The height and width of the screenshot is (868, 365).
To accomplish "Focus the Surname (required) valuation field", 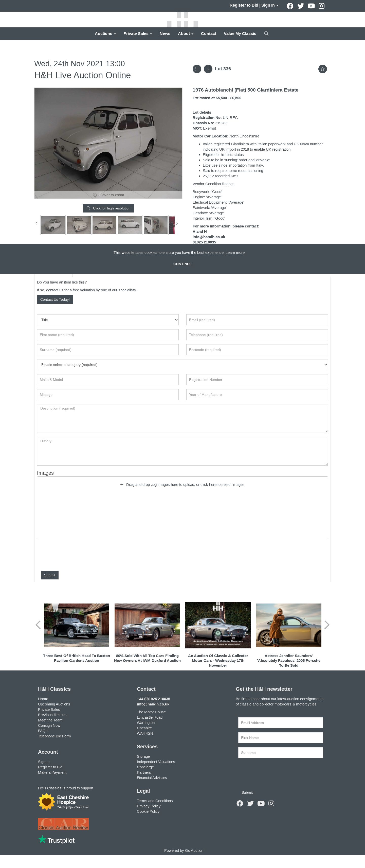I will pos(108,350).
